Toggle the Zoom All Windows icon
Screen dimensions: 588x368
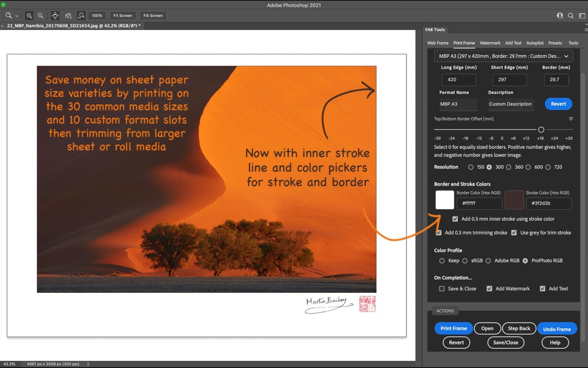[x=68, y=16]
